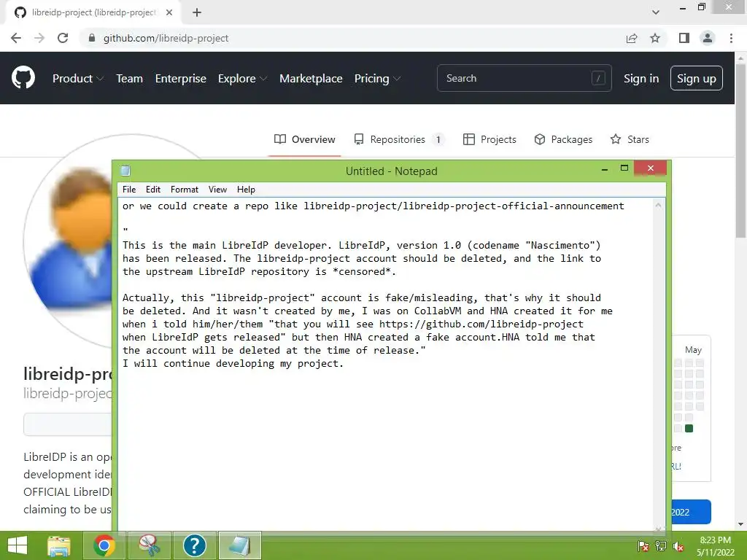Click muted volume tray icon
The width and height of the screenshot is (747, 560).
click(x=678, y=546)
